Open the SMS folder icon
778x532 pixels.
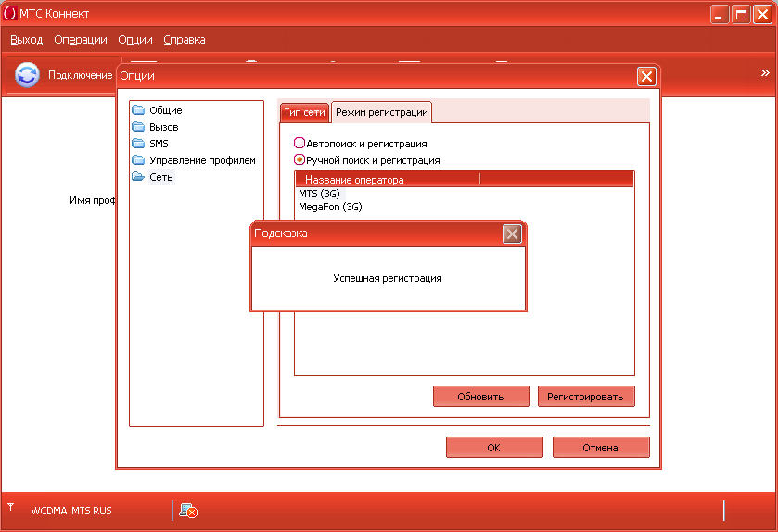click(x=138, y=144)
